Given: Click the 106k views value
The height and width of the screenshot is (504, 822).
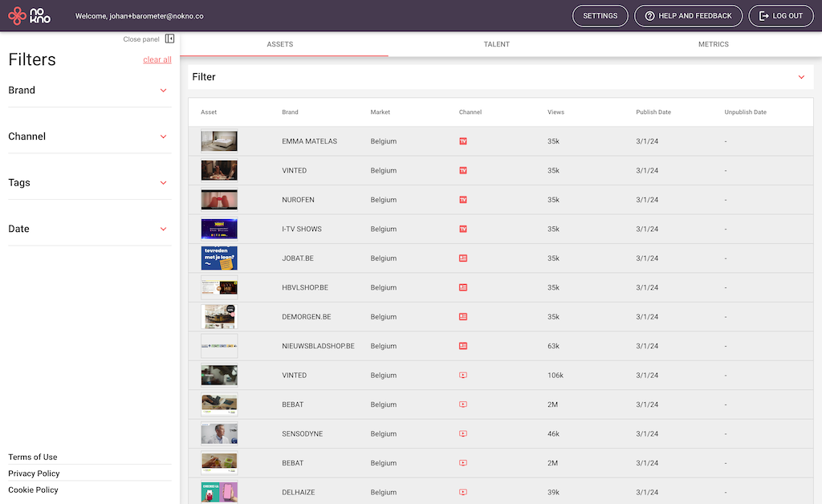Looking at the screenshot, I should tap(555, 375).
